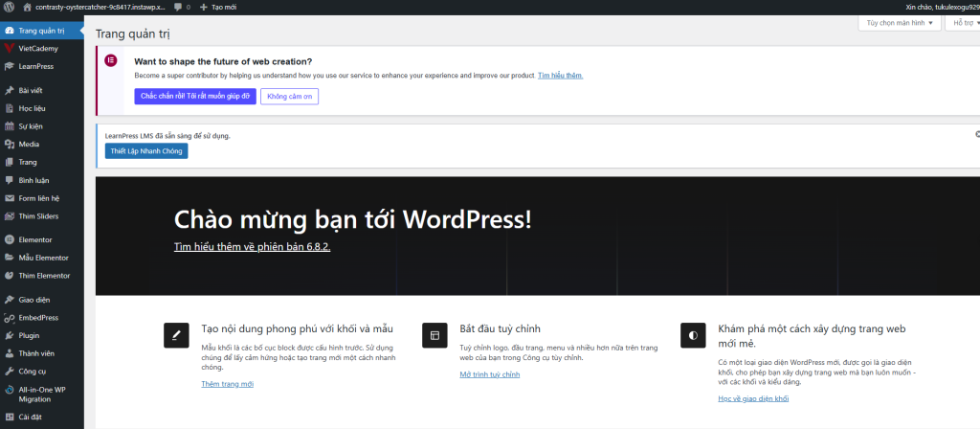Dismiss the LearnPress LMS notice
The height and width of the screenshot is (429, 980).
point(977,134)
